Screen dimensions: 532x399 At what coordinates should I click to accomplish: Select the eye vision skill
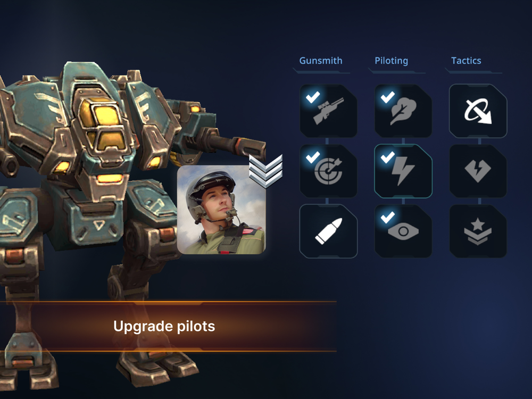click(403, 231)
